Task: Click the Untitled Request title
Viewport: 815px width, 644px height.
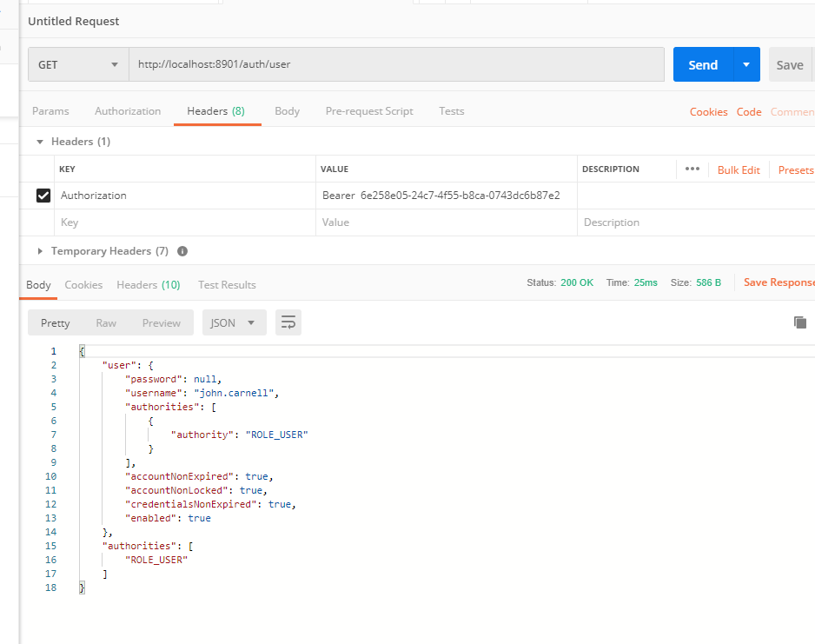Action: pyautogui.click(x=73, y=22)
